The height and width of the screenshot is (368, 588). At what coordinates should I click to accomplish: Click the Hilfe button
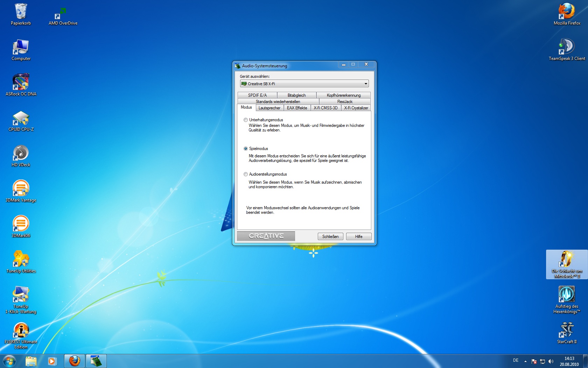click(359, 237)
